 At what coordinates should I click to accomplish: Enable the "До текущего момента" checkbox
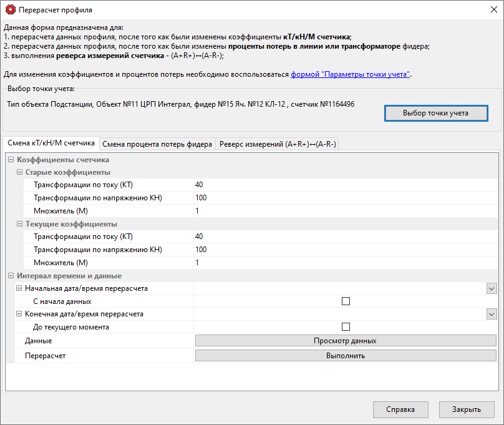pos(345,327)
